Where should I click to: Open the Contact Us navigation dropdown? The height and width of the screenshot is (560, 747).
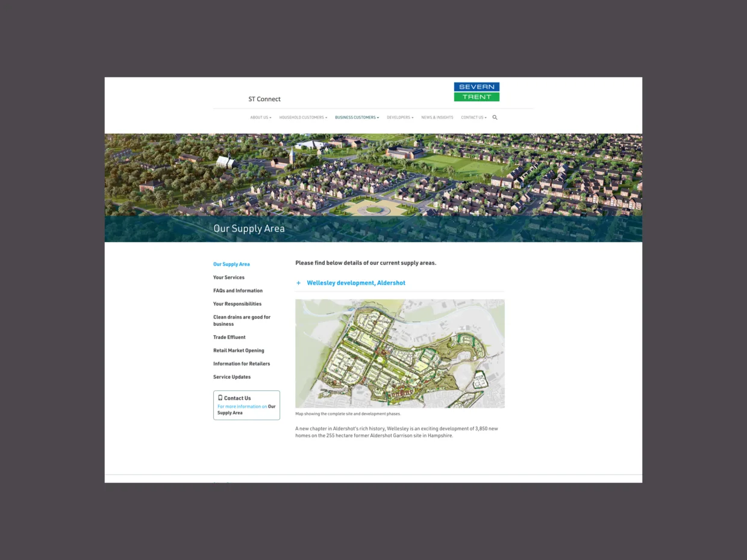tap(474, 117)
